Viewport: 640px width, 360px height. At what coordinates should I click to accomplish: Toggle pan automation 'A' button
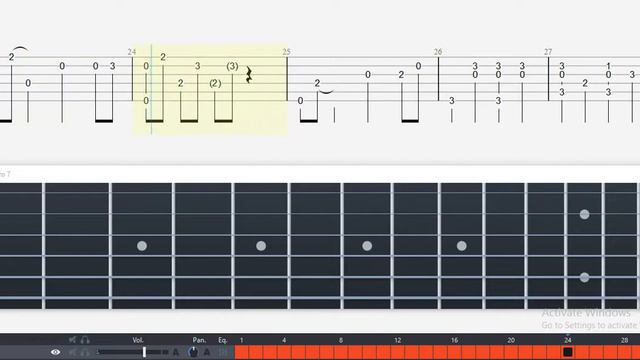[207, 352]
